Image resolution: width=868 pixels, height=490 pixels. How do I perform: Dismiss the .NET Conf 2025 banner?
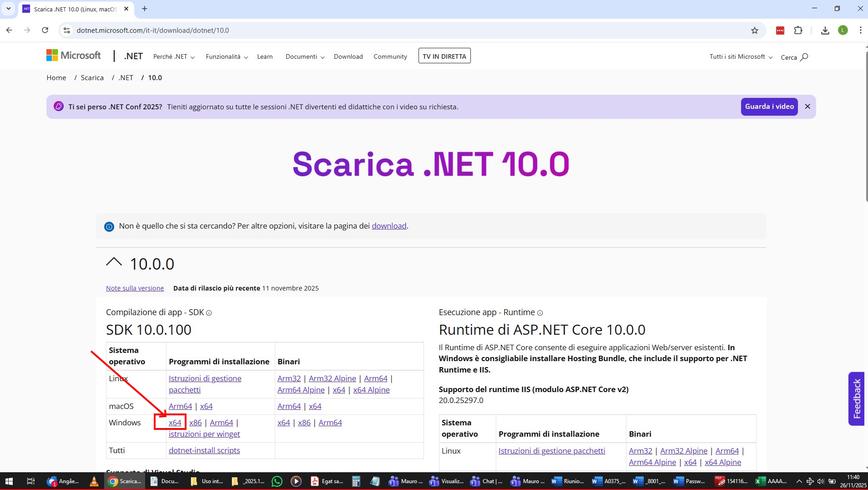(x=807, y=107)
